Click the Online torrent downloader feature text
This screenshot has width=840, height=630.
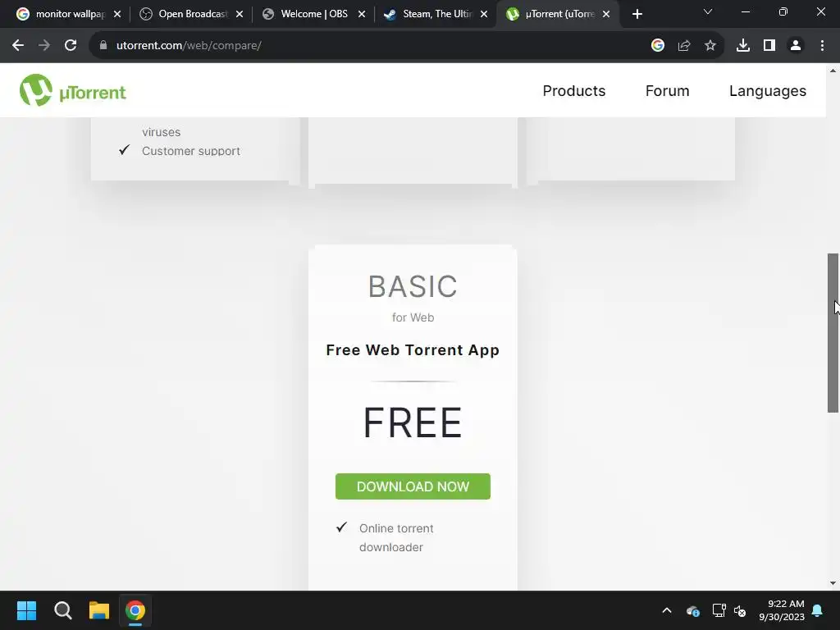point(396,537)
